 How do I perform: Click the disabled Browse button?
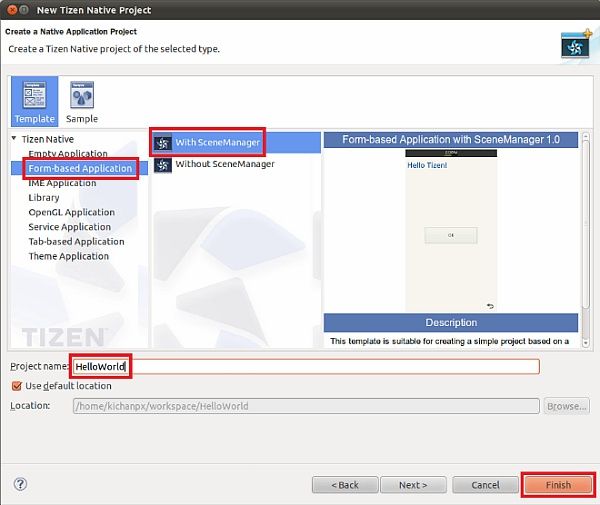[567, 406]
